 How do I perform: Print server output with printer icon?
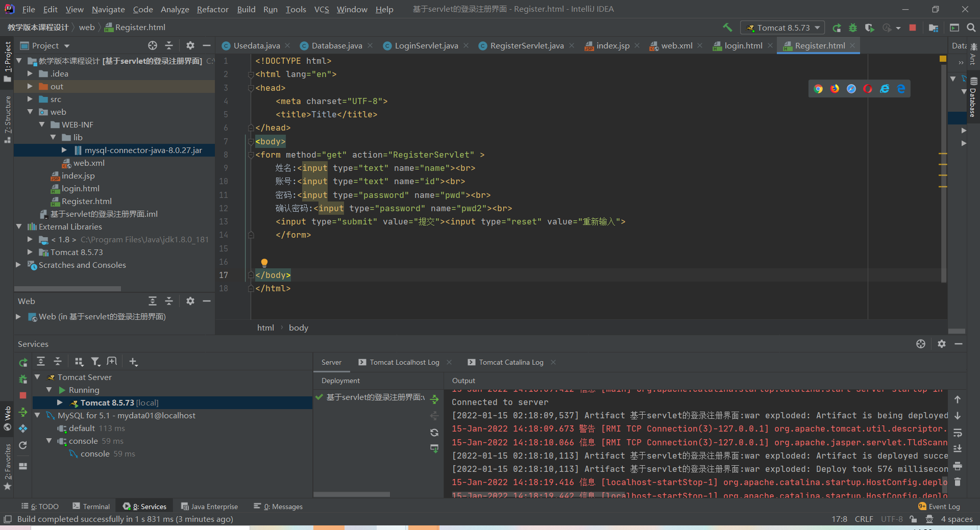[x=958, y=466]
